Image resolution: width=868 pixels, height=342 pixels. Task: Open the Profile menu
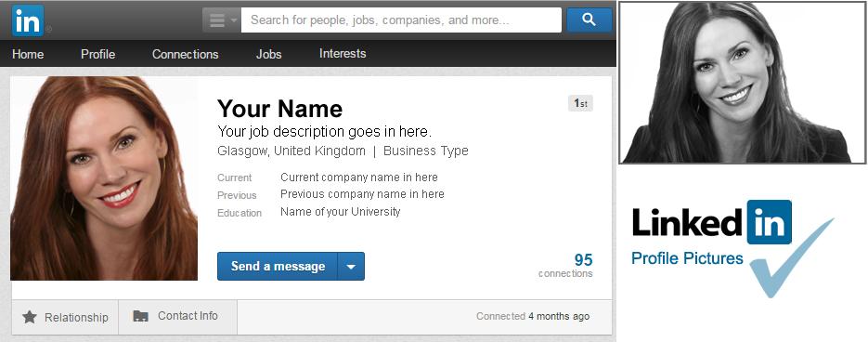click(x=98, y=54)
